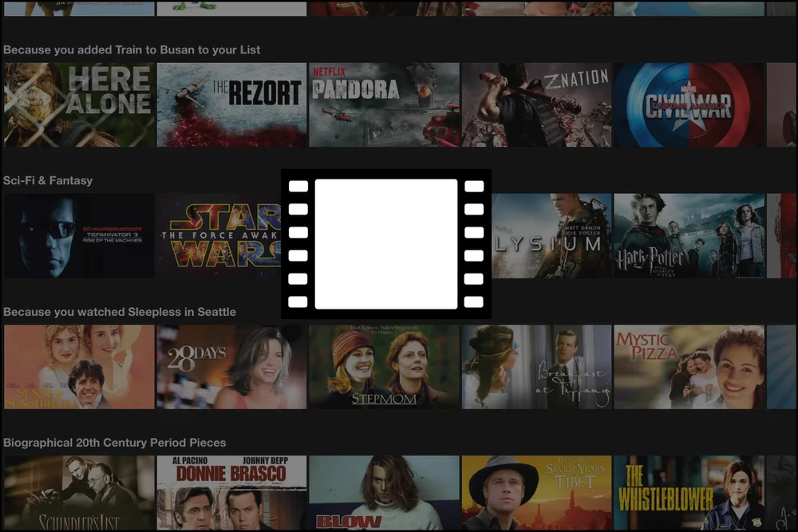Select the 28 Days movie poster
This screenshot has height=532, width=798.
coord(231,367)
